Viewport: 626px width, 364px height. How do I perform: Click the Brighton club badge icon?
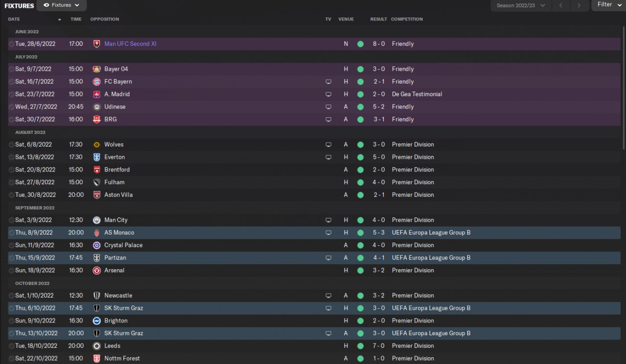96,321
